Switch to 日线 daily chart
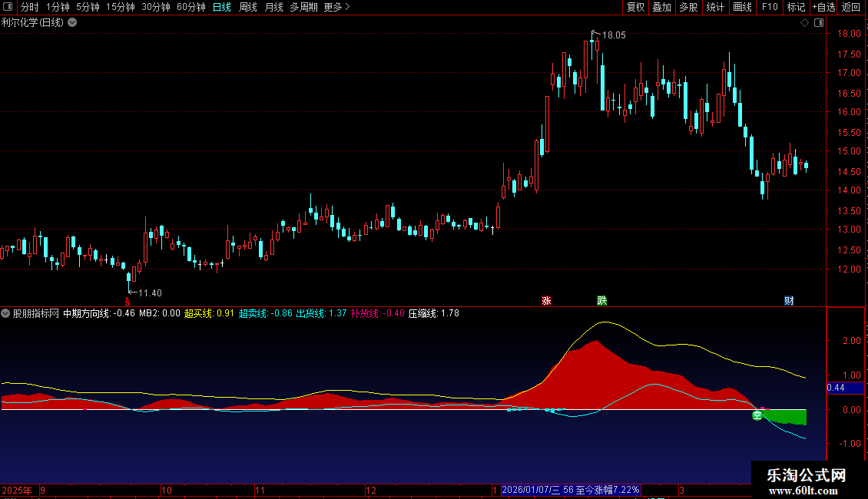The height and width of the screenshot is (499, 868). click(x=221, y=7)
